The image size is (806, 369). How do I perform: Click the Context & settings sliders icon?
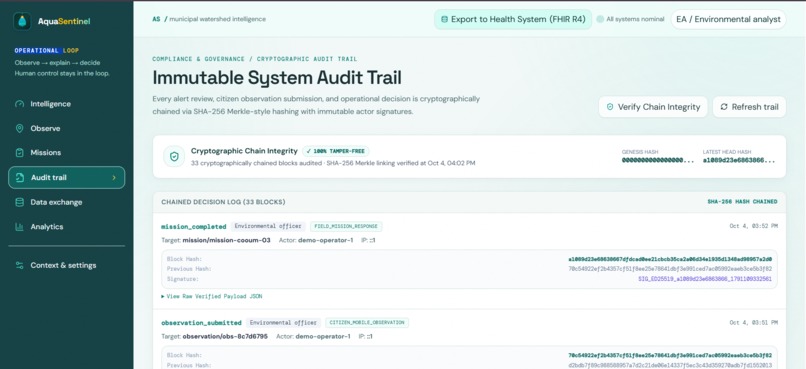[20, 266]
